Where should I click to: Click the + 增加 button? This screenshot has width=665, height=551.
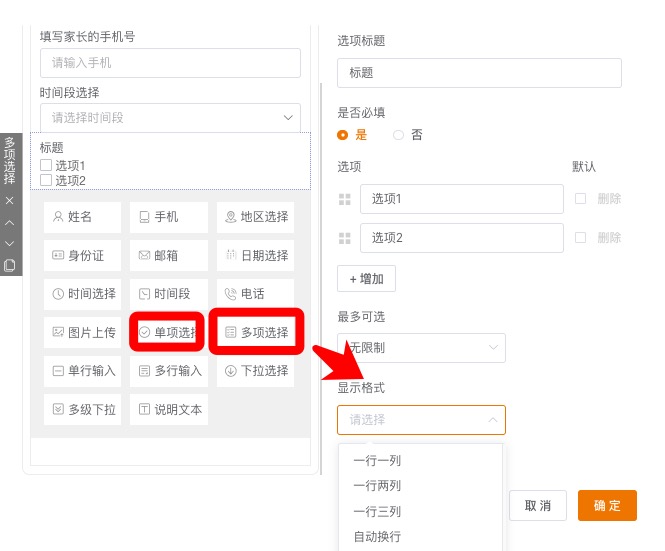pos(366,278)
